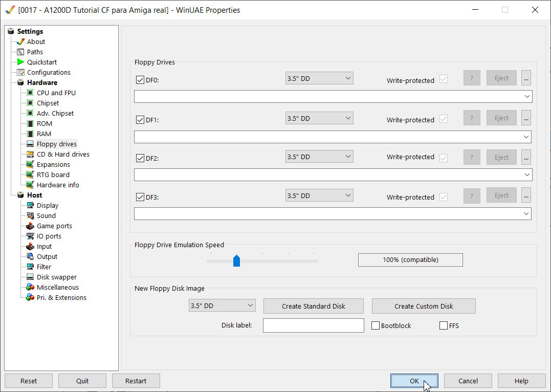Open Help from the bottom button row

(x=521, y=381)
